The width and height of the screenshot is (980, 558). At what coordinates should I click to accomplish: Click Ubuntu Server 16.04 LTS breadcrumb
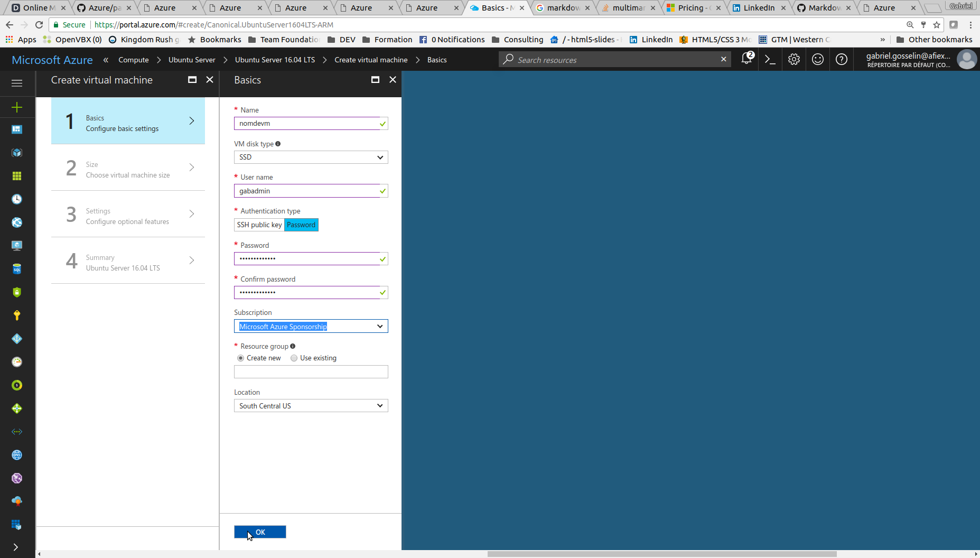click(x=275, y=60)
